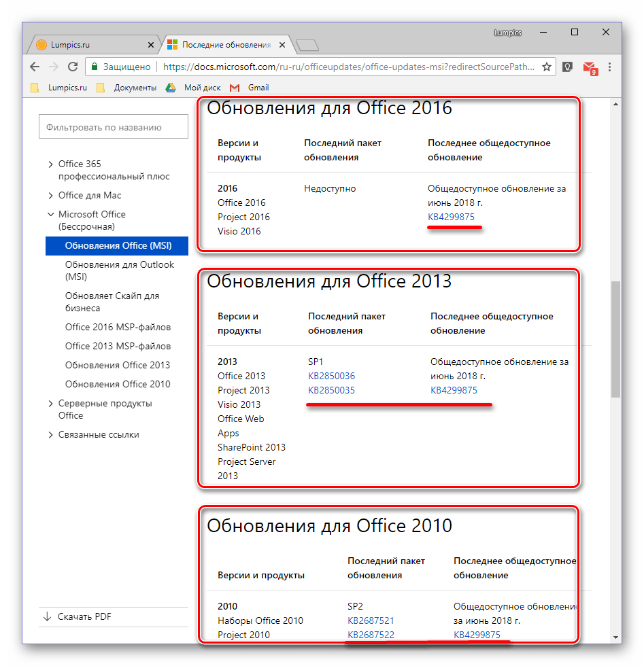Switch to the Lumpics.ru tab

(x=94, y=45)
